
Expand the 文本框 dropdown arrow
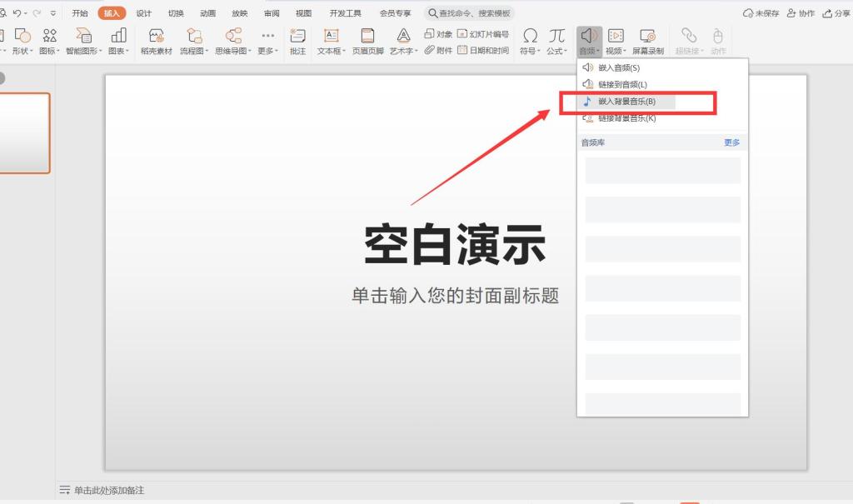click(344, 51)
